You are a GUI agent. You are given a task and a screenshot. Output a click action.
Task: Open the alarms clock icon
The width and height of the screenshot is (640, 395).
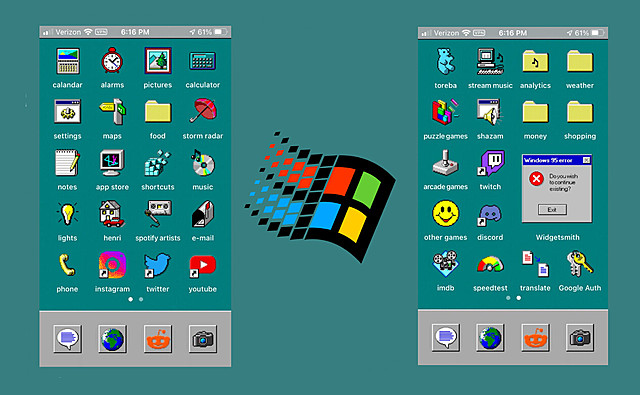(x=112, y=61)
